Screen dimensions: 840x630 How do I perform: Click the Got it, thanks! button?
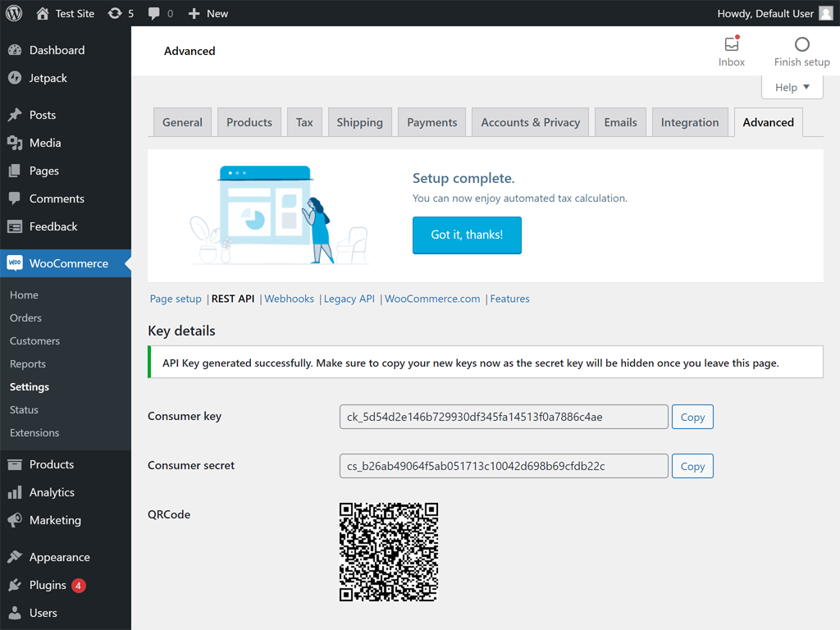(x=467, y=235)
